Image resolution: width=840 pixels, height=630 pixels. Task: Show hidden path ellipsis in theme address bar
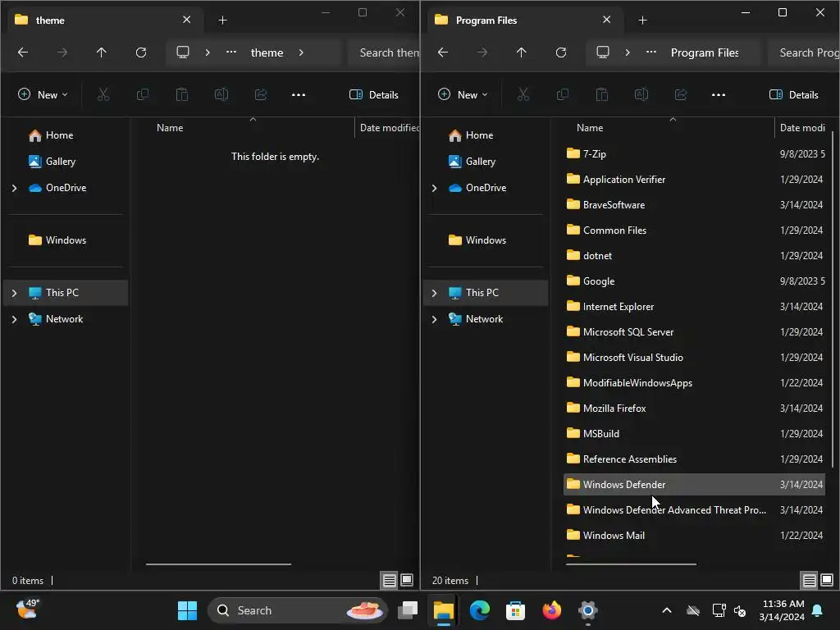tap(231, 52)
